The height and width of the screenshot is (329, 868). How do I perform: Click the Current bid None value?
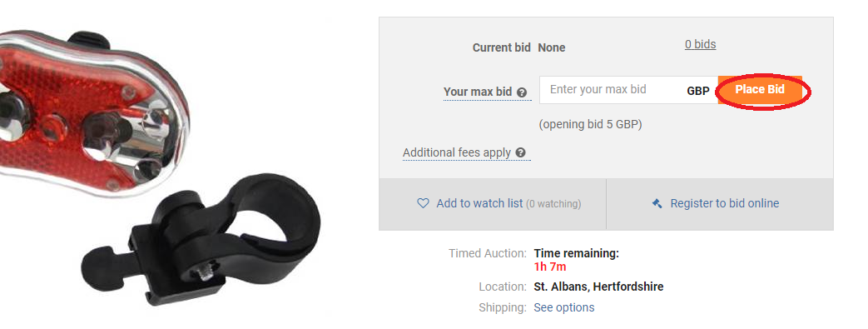[552, 47]
